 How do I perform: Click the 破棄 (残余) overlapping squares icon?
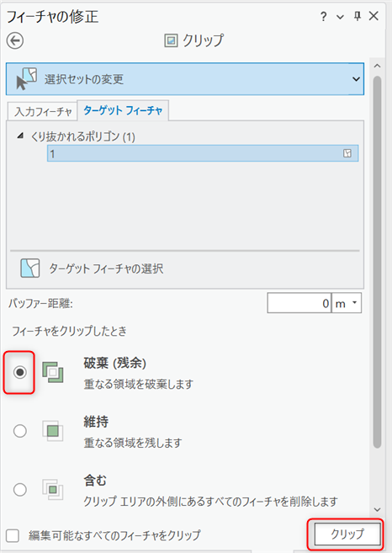[53, 372]
